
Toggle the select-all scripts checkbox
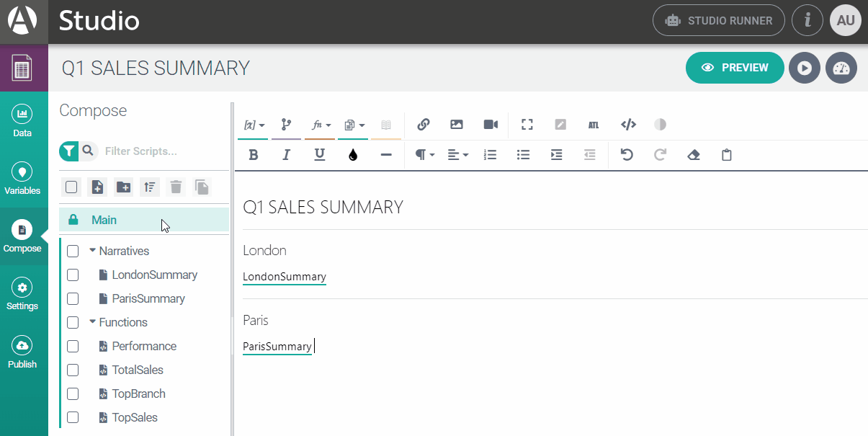click(x=71, y=187)
